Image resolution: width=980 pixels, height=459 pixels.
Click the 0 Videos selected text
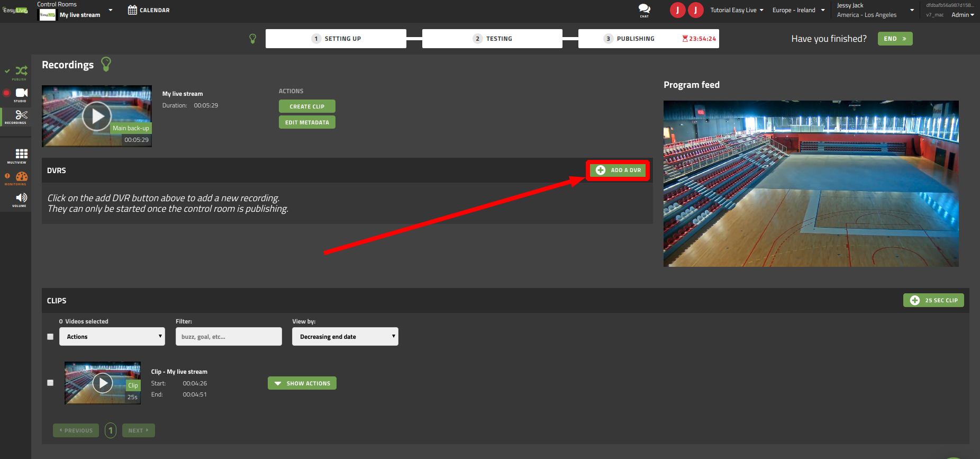point(84,321)
